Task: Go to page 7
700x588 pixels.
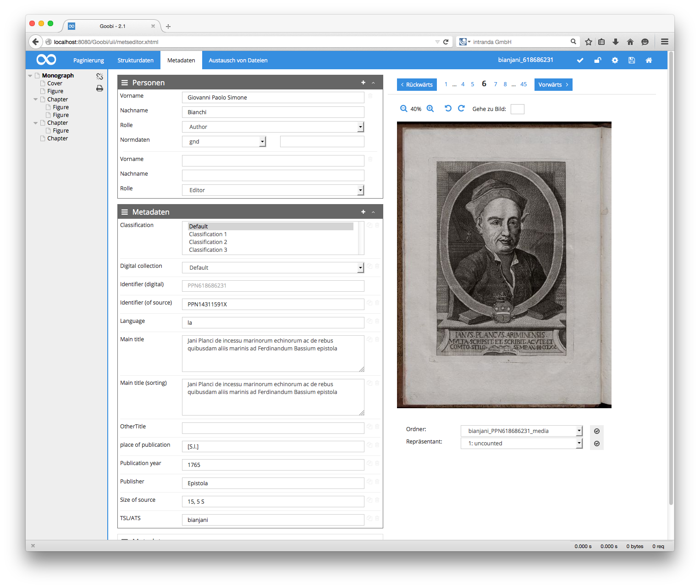Action: click(x=496, y=84)
